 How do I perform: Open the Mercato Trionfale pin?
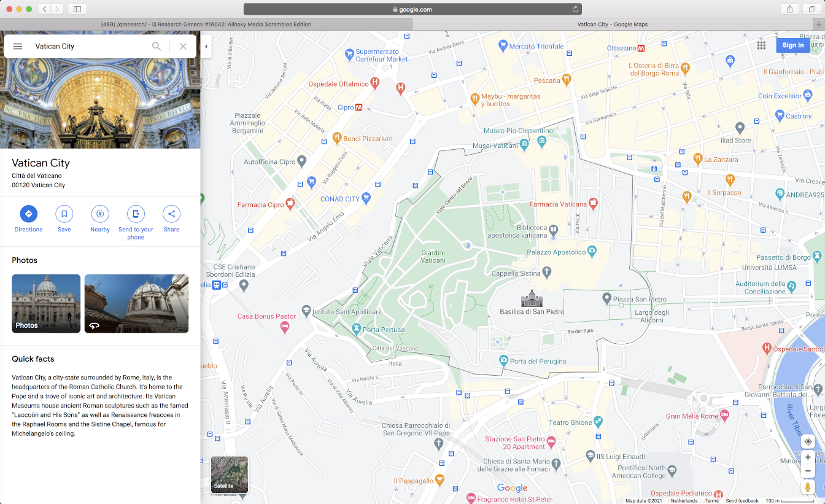coord(503,45)
